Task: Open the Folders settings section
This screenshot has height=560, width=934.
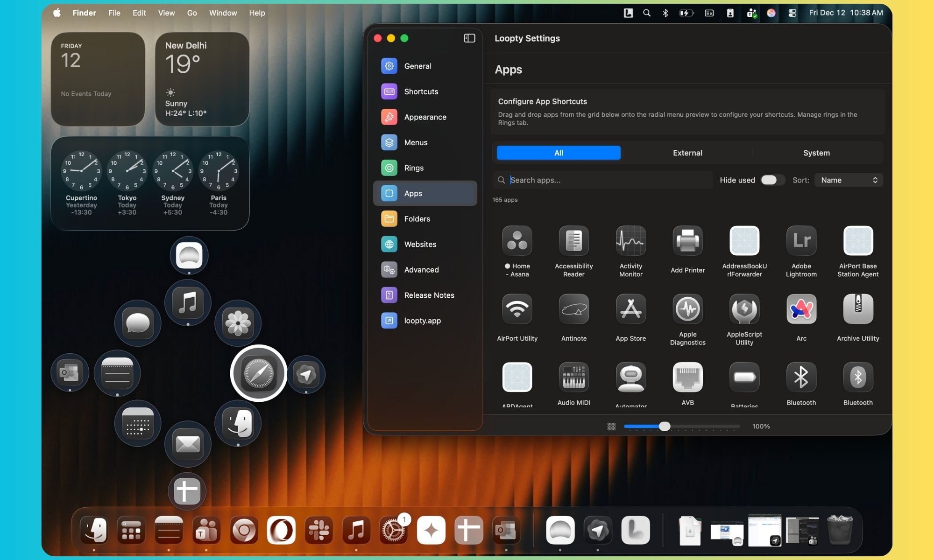Action: [x=417, y=218]
